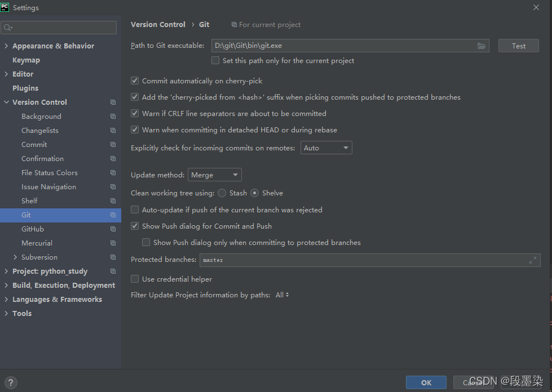This screenshot has height=392, width=552.
Task: Open the Background settings page
Action: [41, 117]
